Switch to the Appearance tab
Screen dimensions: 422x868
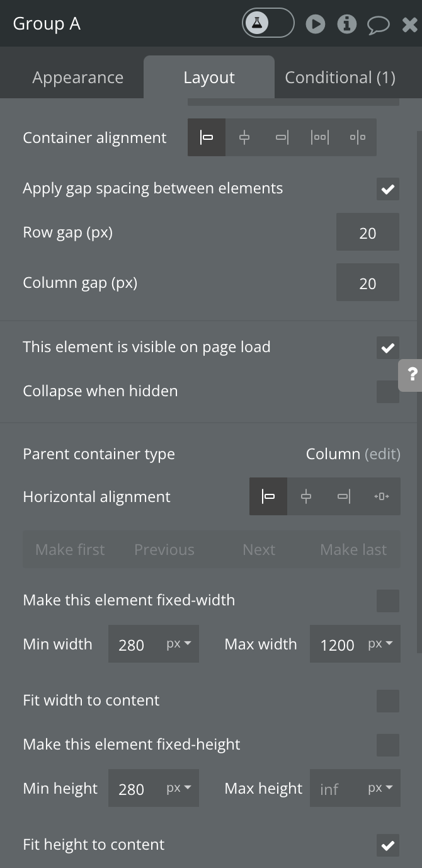78,77
